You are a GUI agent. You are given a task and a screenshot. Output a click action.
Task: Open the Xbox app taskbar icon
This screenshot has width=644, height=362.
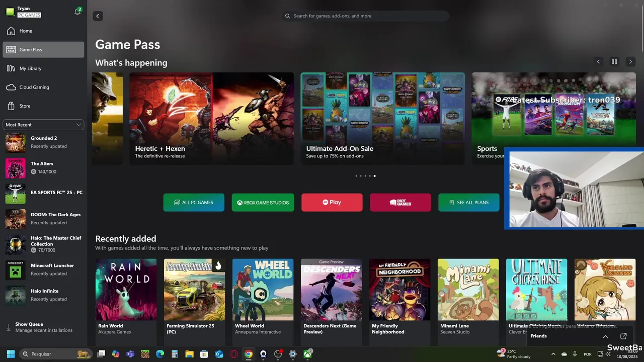click(x=307, y=354)
